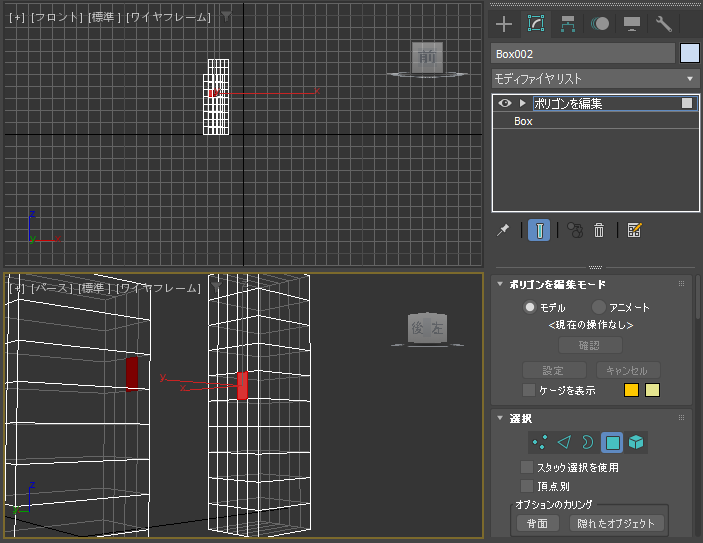
Task: Select the アニメート radio button
Action: pos(599,307)
